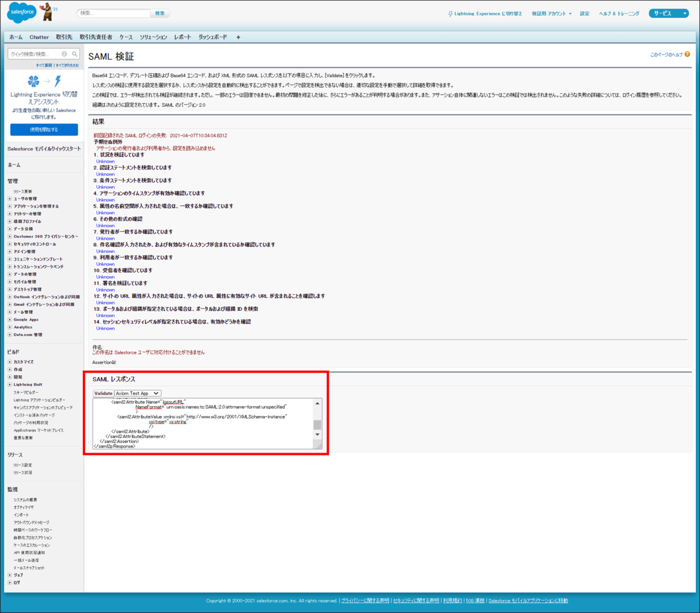Click the Validate button

point(103,394)
